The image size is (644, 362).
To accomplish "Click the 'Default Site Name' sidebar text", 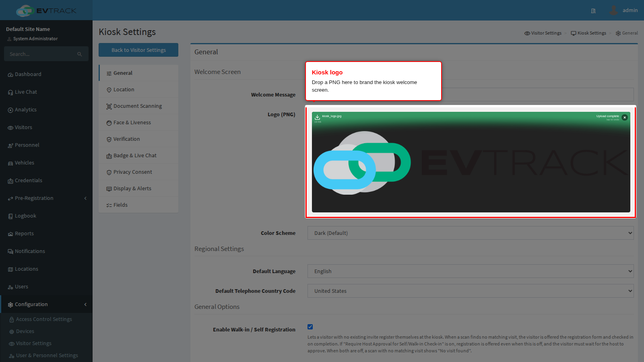I will [x=28, y=29].
